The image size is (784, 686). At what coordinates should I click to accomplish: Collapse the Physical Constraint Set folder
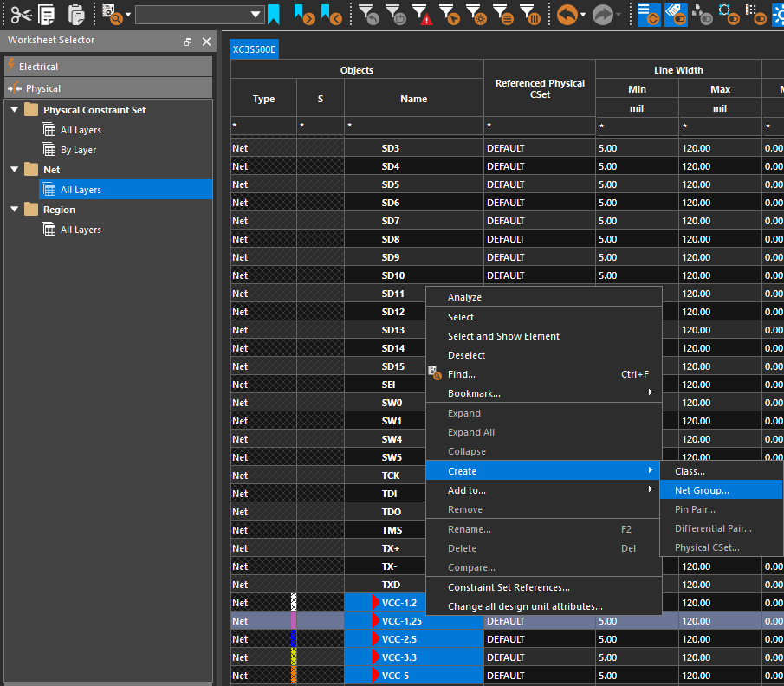coord(15,110)
